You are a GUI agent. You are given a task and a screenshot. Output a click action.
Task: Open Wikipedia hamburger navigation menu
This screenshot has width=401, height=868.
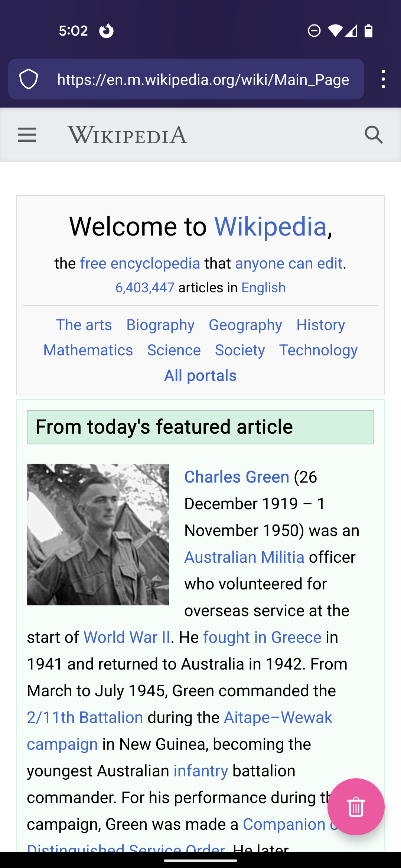pyautogui.click(x=27, y=135)
